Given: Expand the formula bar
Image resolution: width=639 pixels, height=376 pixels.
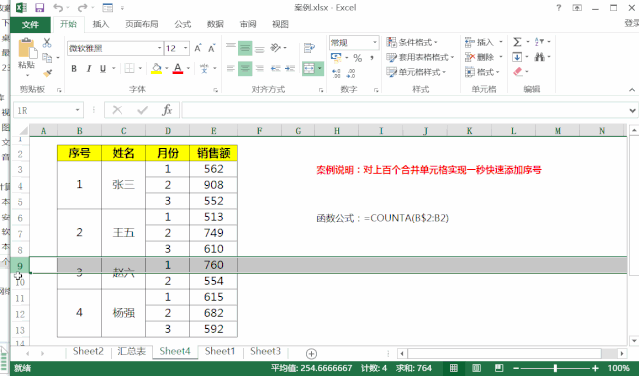Looking at the screenshot, I should pyautogui.click(x=632, y=110).
